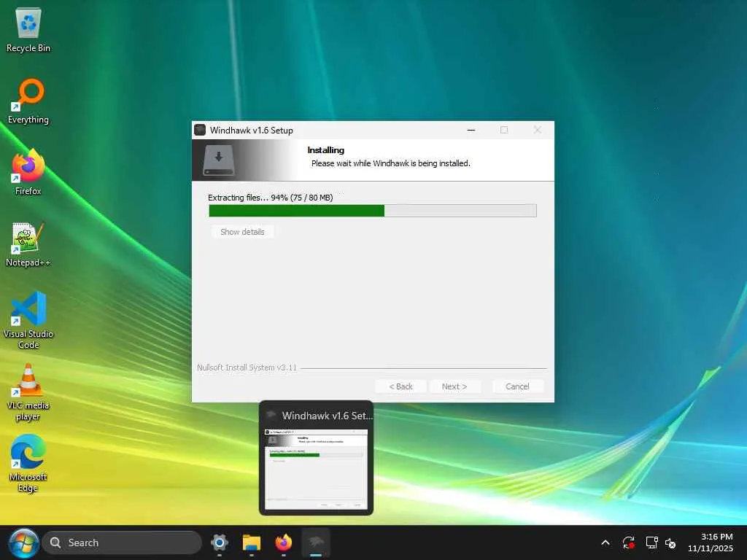Minimize the Windhawk Setup window
Image resolution: width=747 pixels, height=560 pixels.
(x=471, y=130)
